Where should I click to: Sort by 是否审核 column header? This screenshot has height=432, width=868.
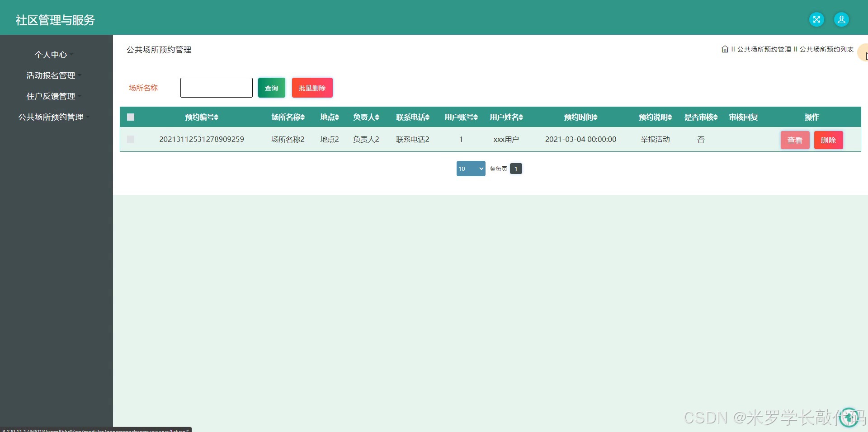[x=701, y=117]
